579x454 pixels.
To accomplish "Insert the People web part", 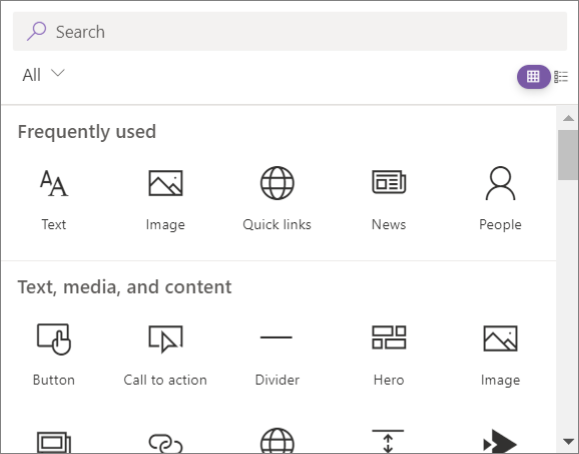I will pyautogui.click(x=500, y=199).
